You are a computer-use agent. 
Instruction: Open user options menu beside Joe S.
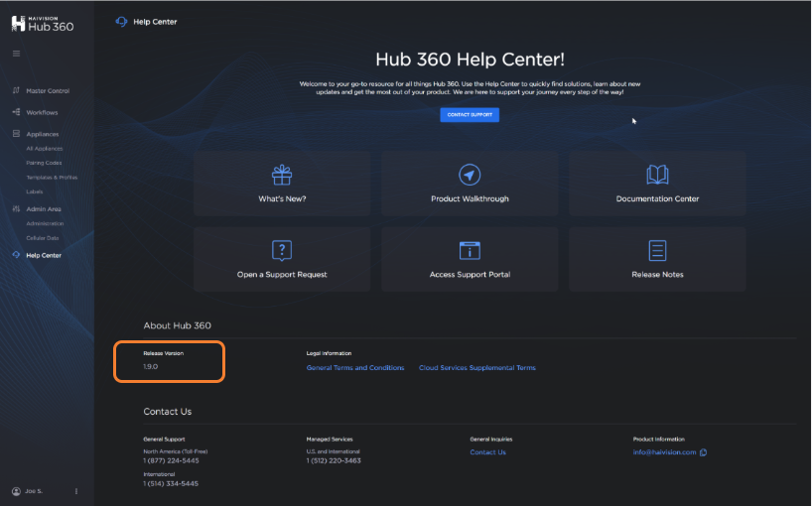click(76, 491)
